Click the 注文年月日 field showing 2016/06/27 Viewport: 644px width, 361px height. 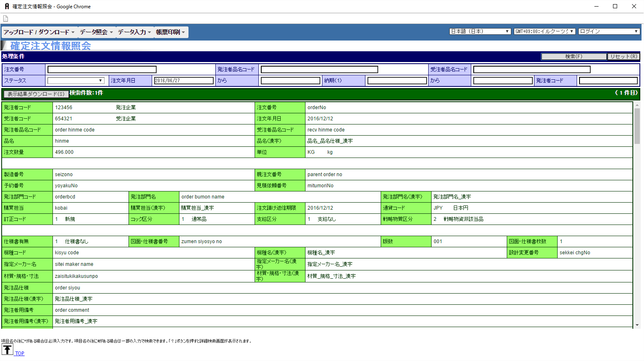184,81
